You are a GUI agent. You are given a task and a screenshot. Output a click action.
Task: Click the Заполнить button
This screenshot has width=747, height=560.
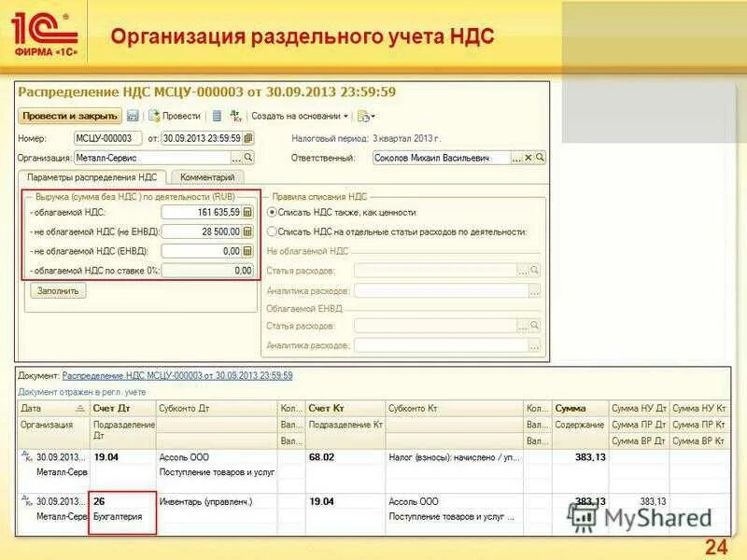pos(58,290)
